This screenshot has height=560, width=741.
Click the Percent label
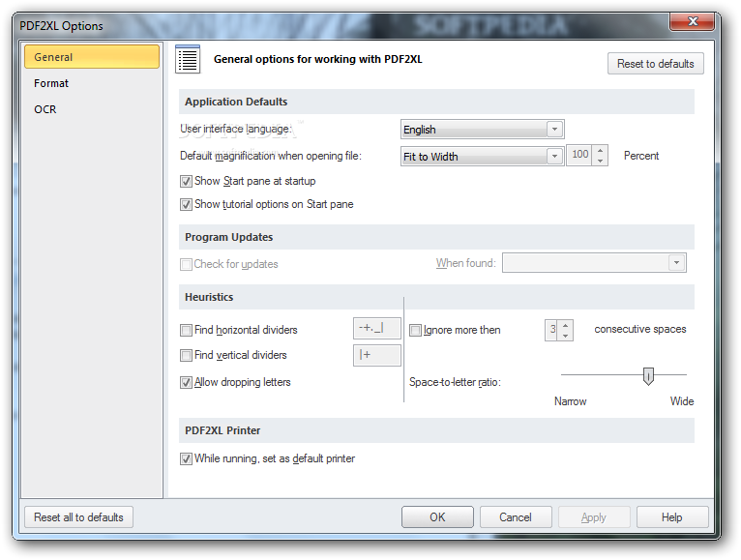641,156
